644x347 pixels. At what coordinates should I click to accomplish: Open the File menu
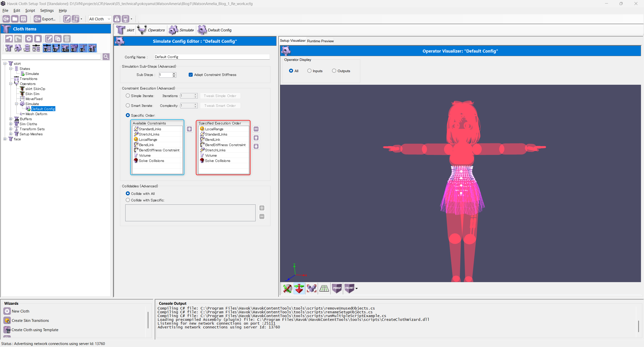point(5,10)
